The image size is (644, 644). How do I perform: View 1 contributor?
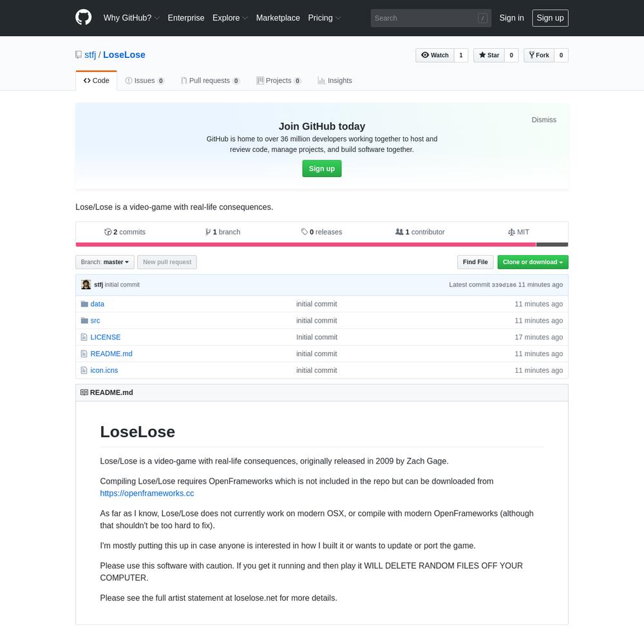(x=420, y=232)
